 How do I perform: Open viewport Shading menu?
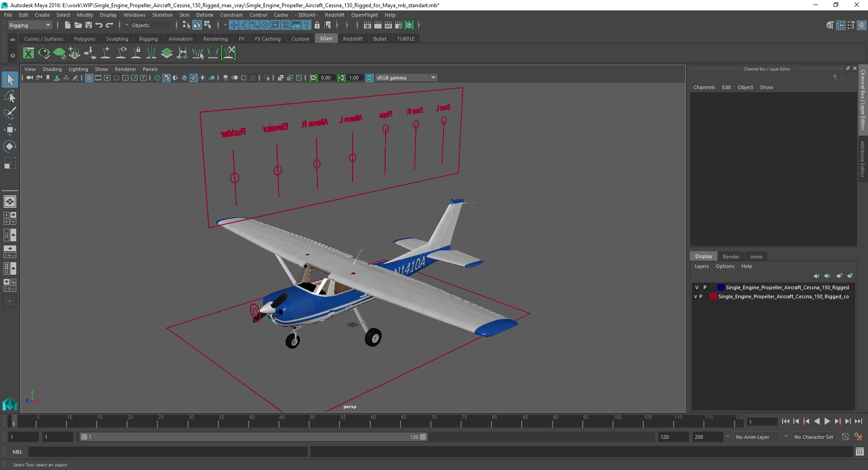point(52,69)
